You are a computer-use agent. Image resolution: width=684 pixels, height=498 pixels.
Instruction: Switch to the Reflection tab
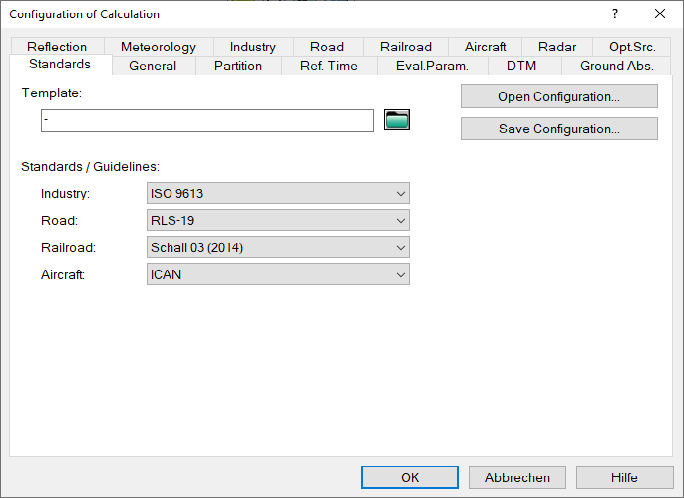57,47
